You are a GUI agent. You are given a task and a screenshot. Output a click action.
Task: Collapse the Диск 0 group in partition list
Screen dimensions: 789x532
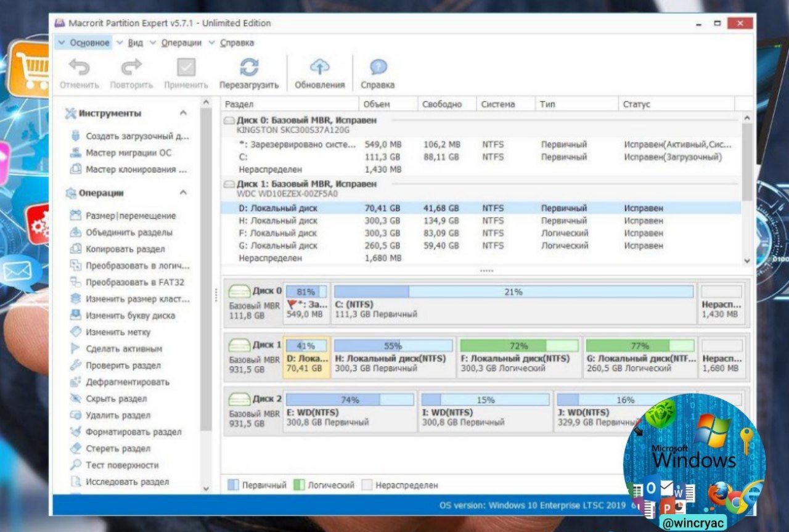(229, 121)
